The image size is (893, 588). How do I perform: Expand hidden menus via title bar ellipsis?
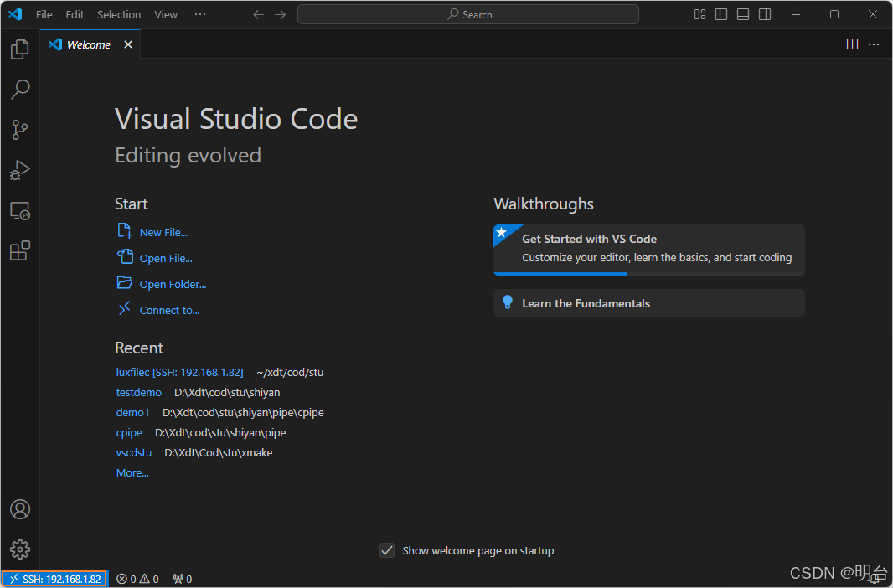200,14
